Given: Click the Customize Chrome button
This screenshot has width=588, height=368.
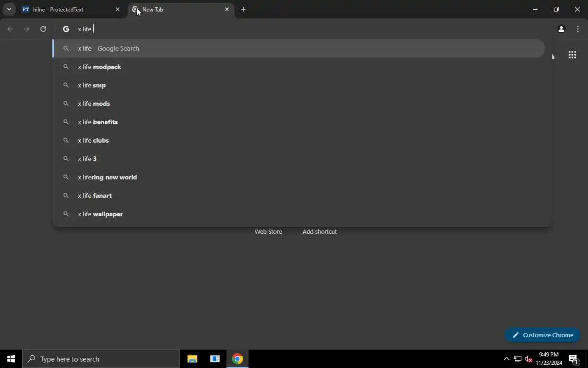Looking at the screenshot, I should tap(543, 335).
